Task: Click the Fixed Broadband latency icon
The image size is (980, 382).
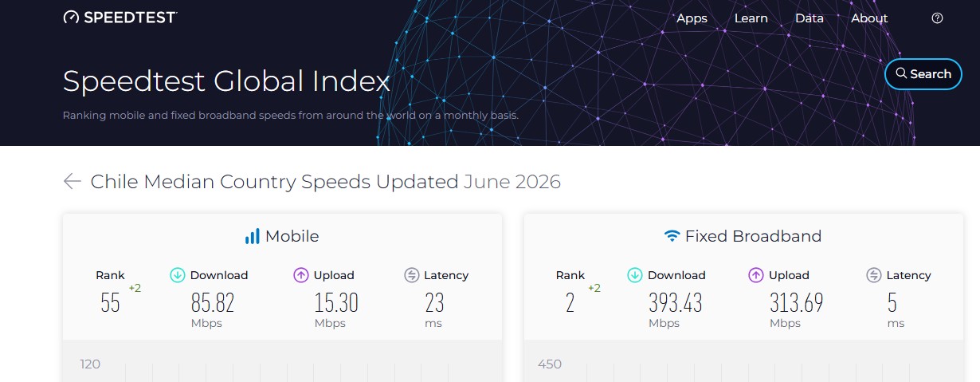Action: 874,275
